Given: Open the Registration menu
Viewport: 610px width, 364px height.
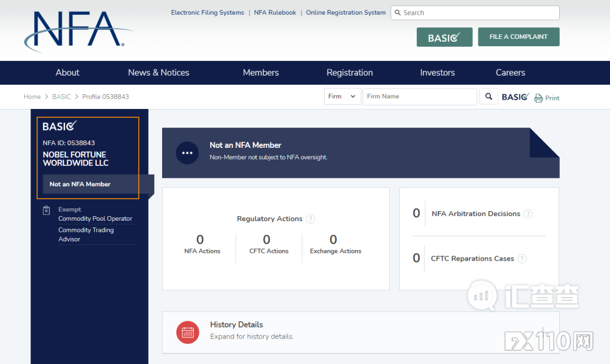Looking at the screenshot, I should (350, 73).
